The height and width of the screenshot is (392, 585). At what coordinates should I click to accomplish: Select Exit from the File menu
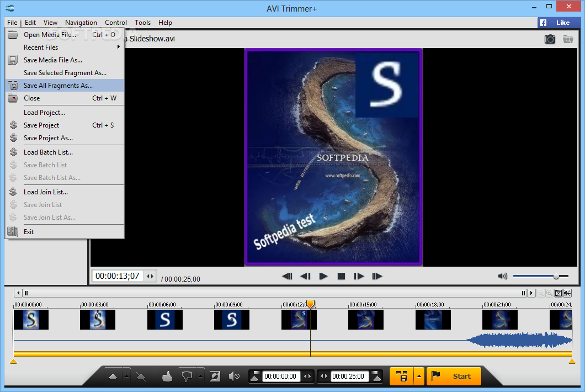coord(65,232)
